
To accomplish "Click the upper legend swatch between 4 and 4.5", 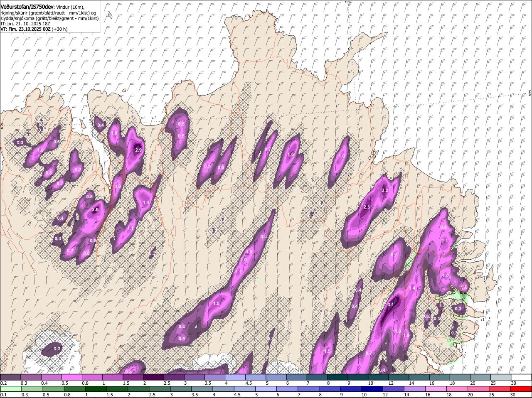I will coord(235,377).
